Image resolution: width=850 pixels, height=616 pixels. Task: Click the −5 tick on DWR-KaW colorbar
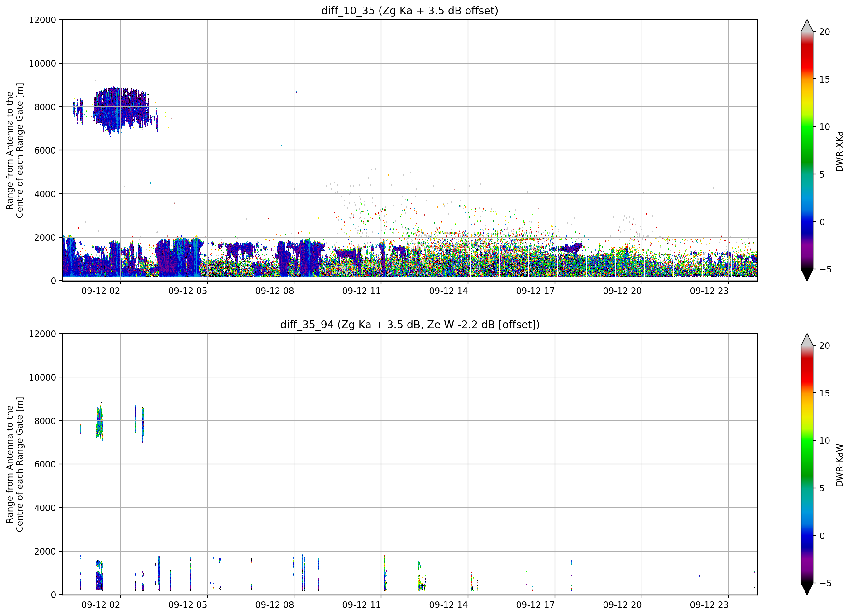tap(825, 583)
